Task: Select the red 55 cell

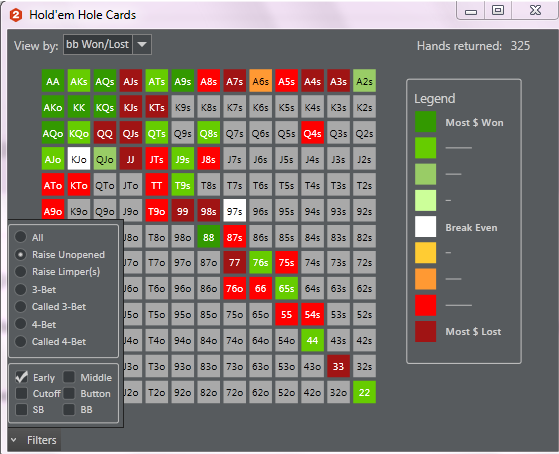Action: (286, 314)
